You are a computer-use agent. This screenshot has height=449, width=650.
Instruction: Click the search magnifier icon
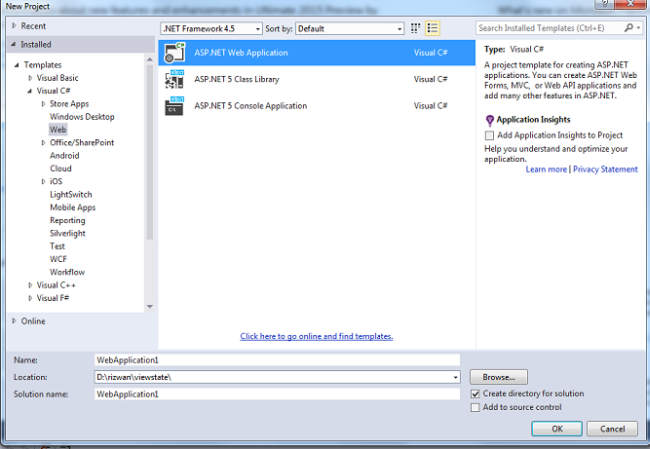click(x=628, y=28)
